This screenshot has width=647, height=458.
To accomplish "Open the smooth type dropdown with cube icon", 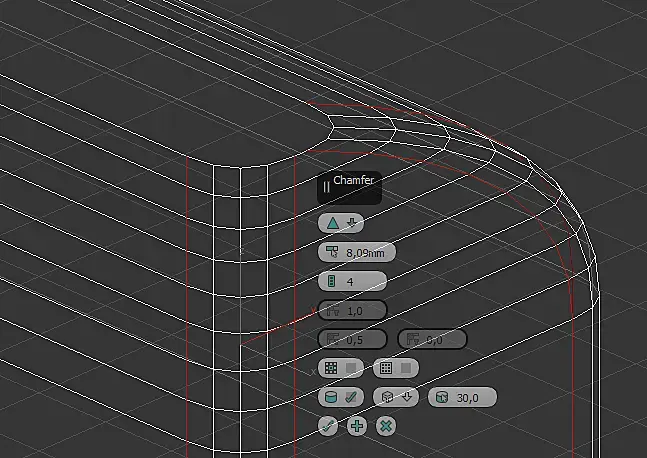I will (396, 397).
